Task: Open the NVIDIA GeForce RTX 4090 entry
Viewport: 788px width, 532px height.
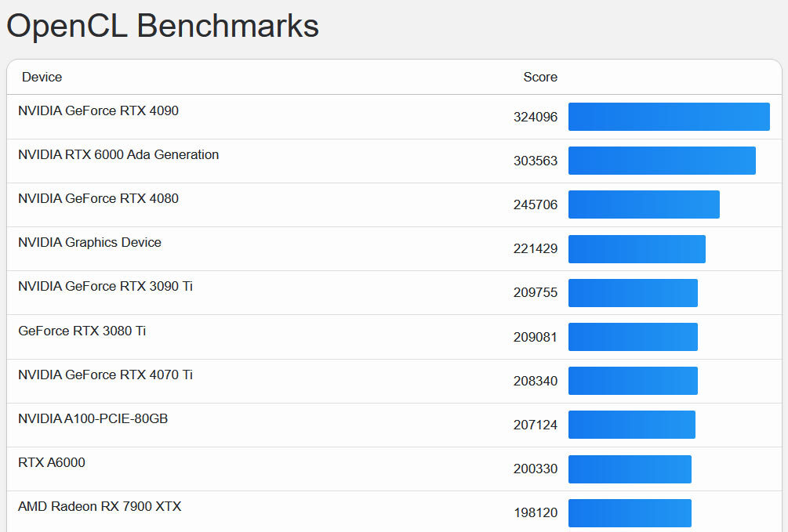Action: (98, 111)
